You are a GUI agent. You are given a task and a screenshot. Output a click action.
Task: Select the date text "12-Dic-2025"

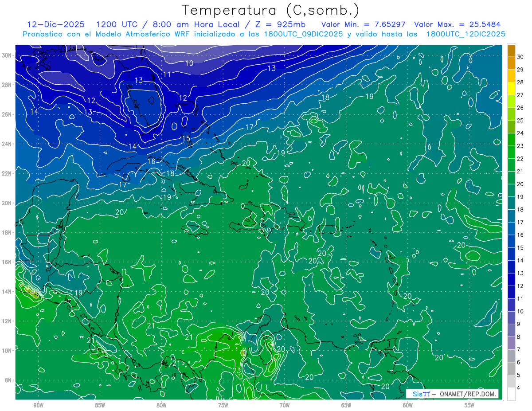(x=56, y=24)
